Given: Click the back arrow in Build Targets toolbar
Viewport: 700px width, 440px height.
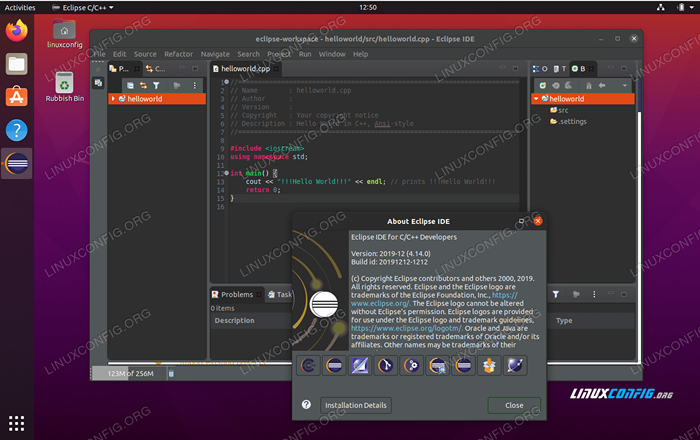Looking at the screenshot, I should [x=602, y=85].
